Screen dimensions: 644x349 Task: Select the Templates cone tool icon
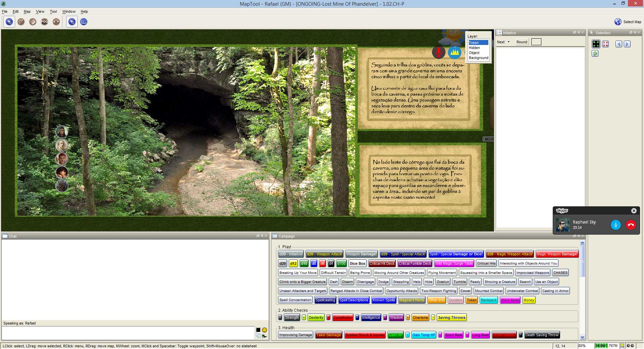33,22
